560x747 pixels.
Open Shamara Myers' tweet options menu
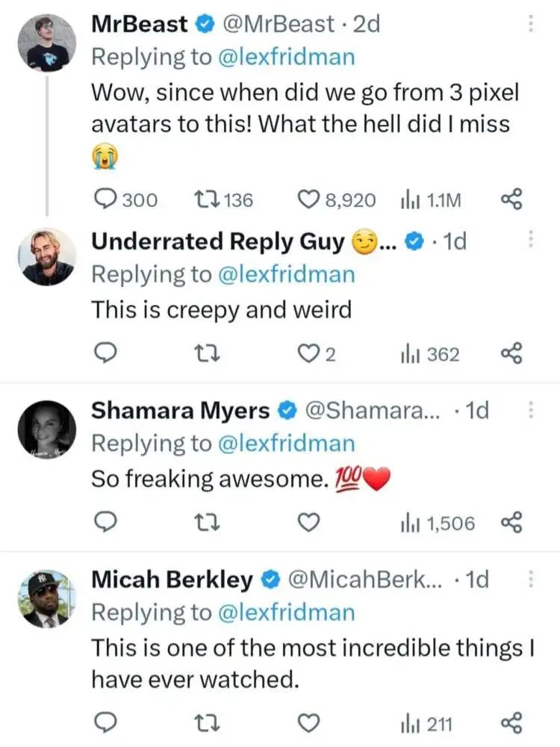click(531, 409)
